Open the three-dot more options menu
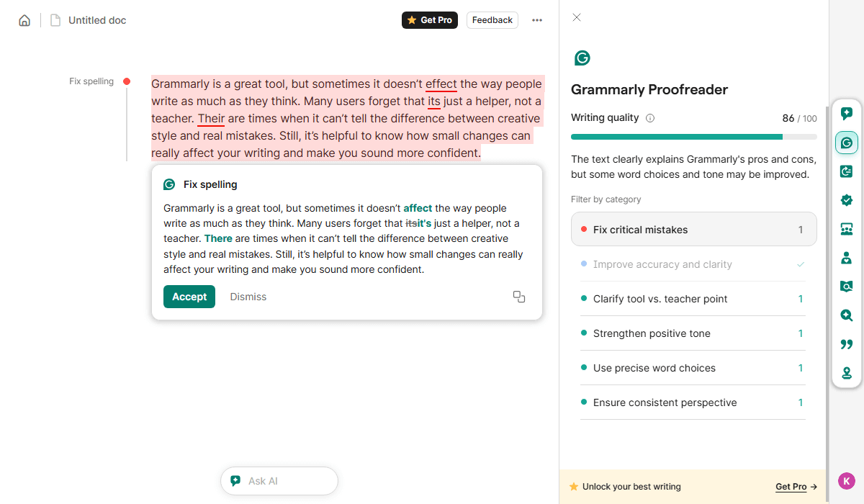864x504 pixels. (x=537, y=20)
